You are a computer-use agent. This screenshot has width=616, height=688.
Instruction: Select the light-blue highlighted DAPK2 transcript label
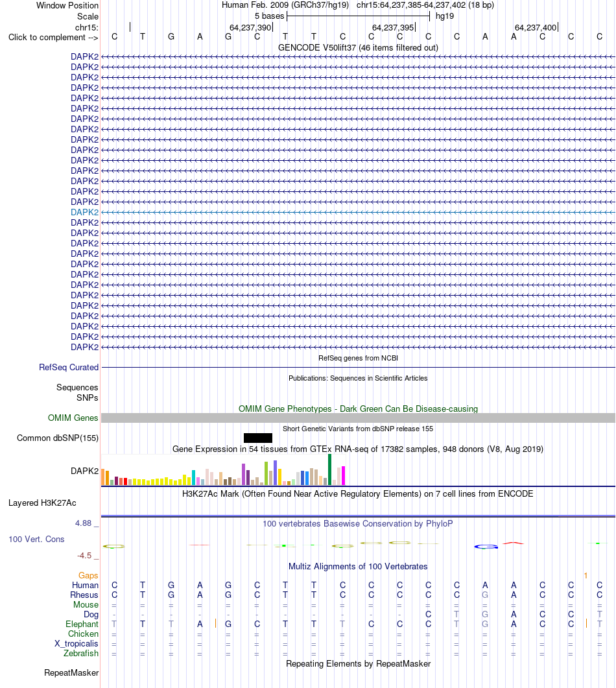(x=85, y=213)
